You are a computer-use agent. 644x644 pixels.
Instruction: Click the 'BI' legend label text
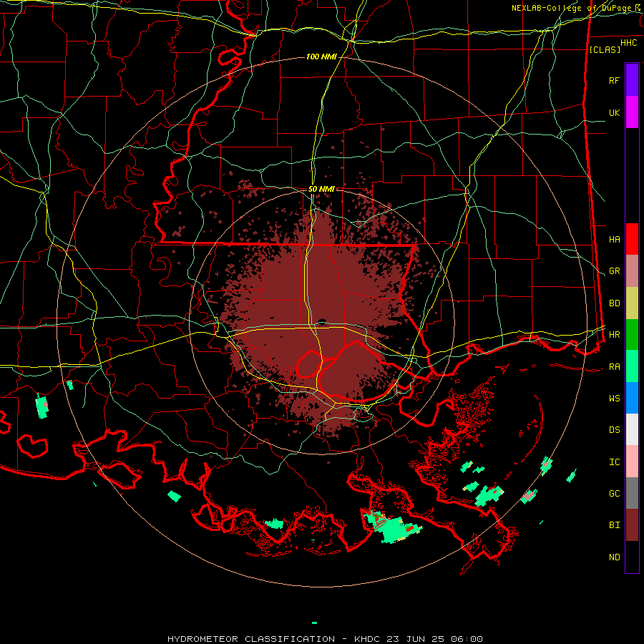pyautogui.click(x=614, y=525)
